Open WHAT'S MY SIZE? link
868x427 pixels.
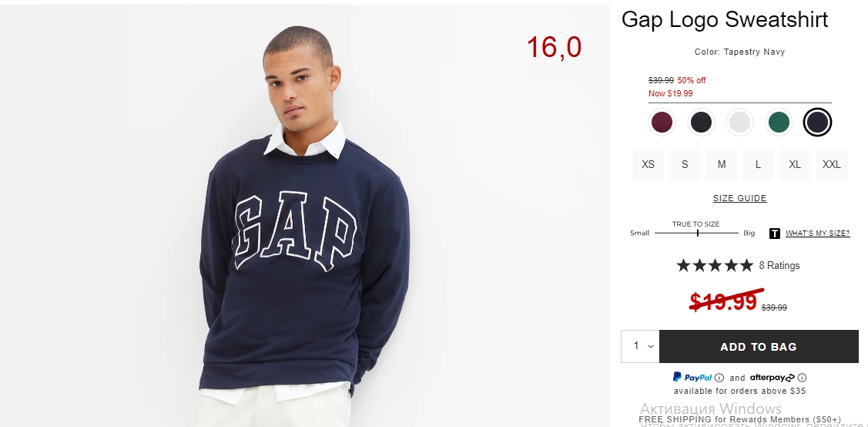click(x=818, y=234)
